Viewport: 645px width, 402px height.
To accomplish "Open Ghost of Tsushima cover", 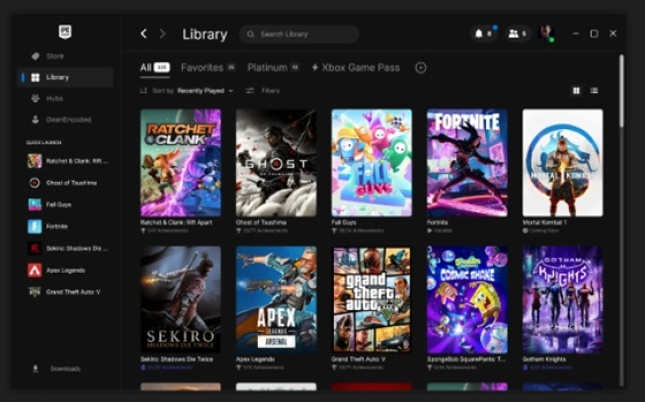I will coord(276,163).
